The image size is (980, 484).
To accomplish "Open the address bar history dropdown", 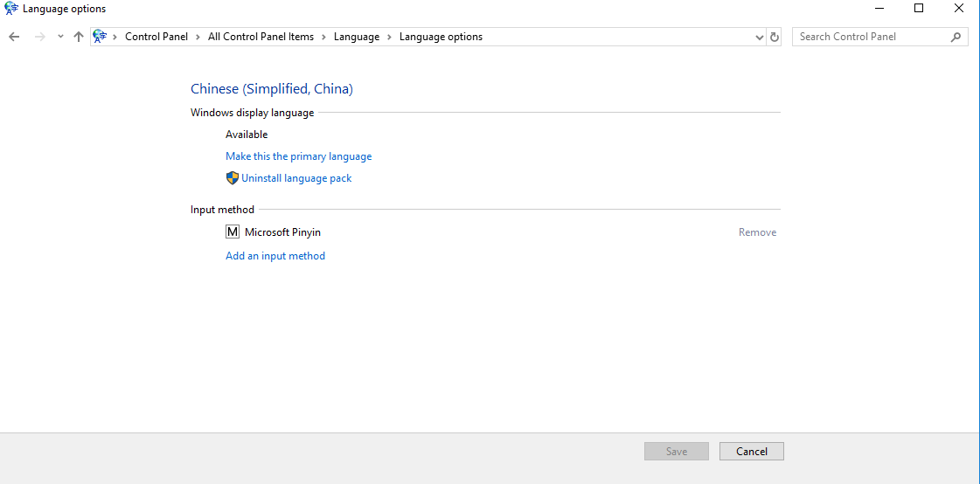I will (760, 37).
